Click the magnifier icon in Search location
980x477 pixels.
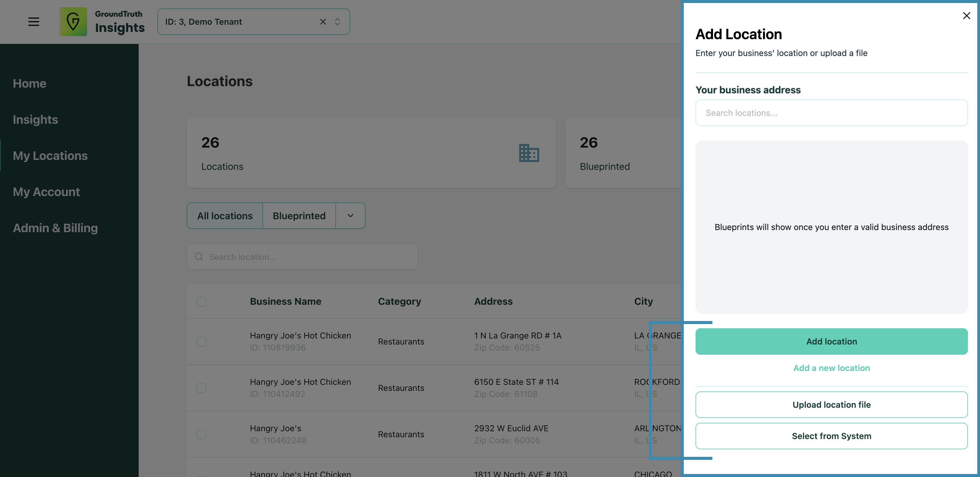[x=199, y=257]
